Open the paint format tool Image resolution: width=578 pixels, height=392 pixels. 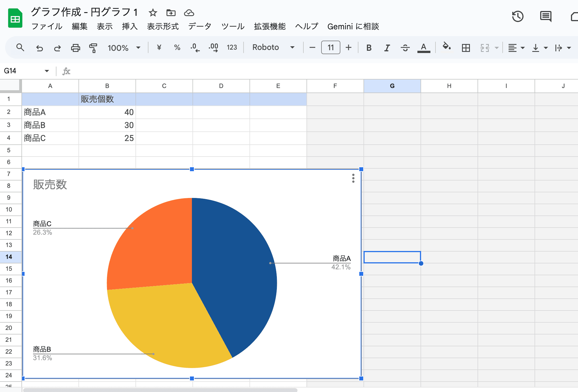point(93,48)
